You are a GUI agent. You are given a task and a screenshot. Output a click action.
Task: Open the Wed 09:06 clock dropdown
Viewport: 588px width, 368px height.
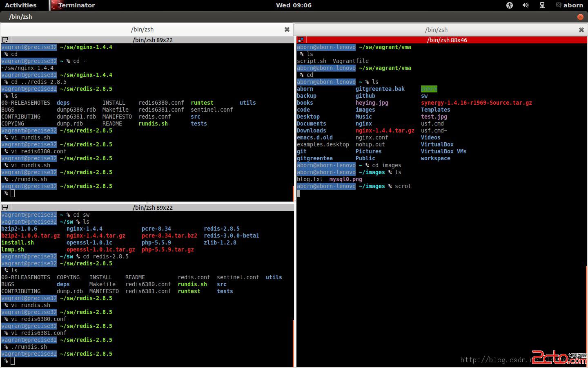tap(293, 5)
